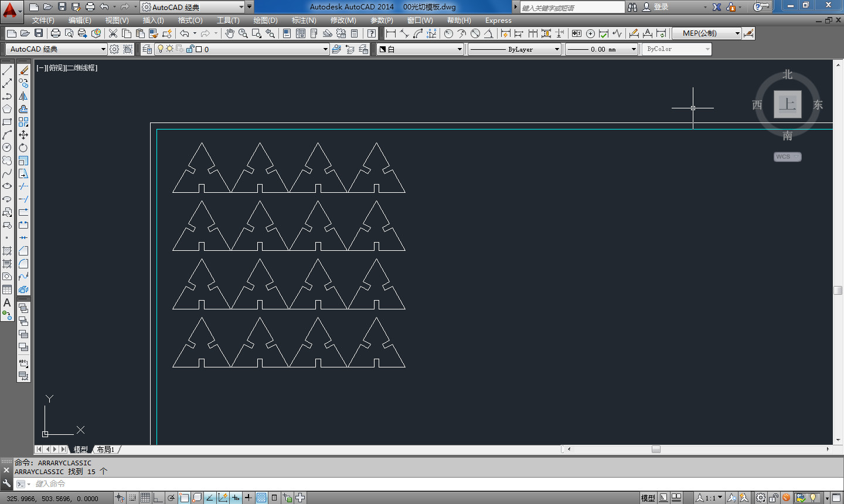The width and height of the screenshot is (844, 504).
Task: Select the Erase modify tool
Action: tap(23, 70)
